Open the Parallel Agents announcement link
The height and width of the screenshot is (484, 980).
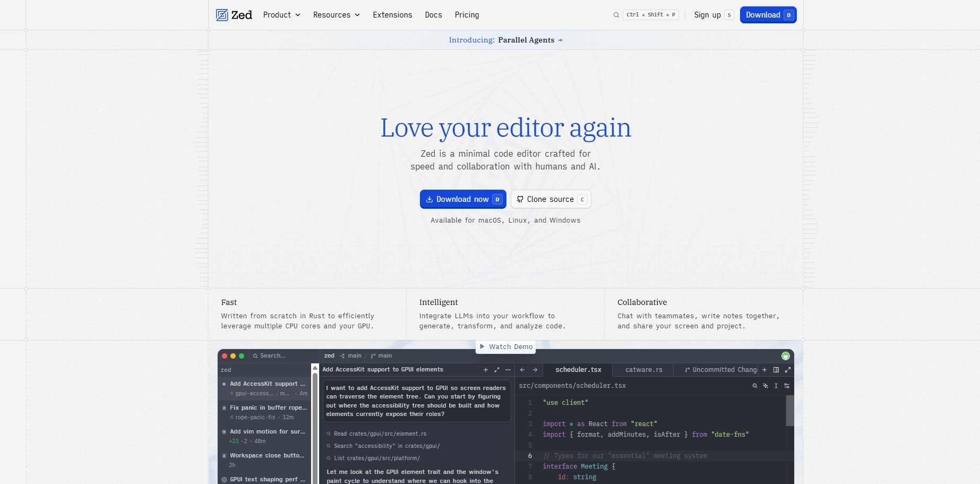[505, 40]
